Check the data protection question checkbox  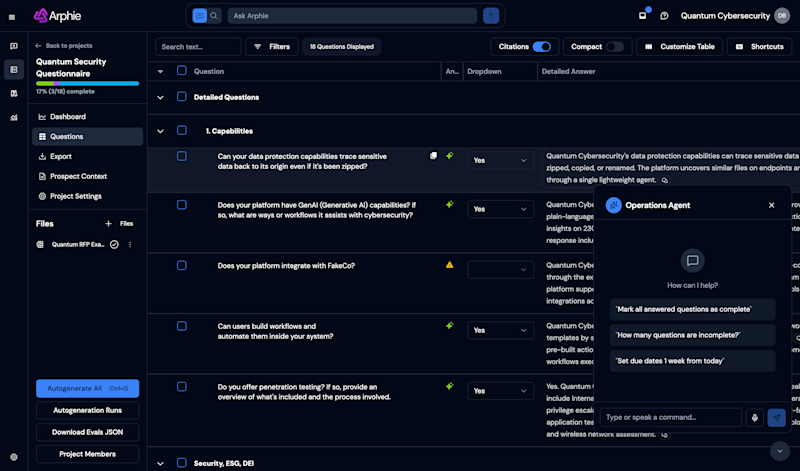[182, 156]
